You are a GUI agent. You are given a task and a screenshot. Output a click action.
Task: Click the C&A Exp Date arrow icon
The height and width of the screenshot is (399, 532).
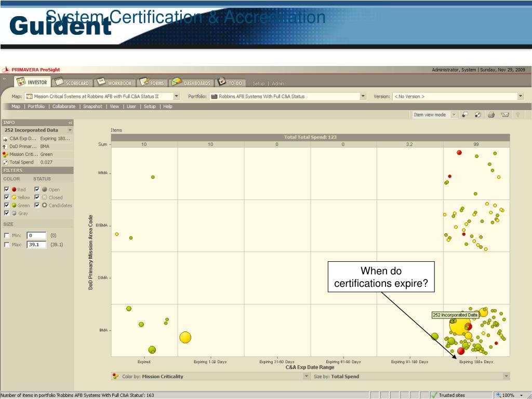pos(5,139)
